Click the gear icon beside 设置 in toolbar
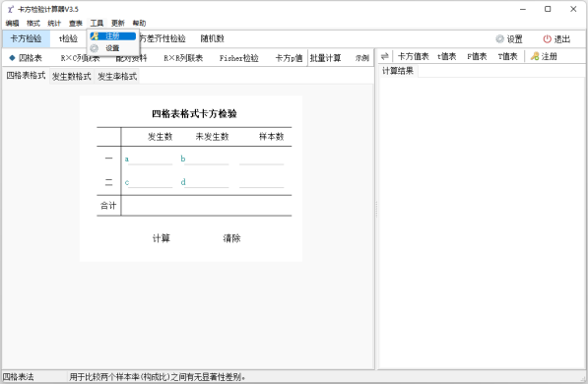Screen dimensions: 588x384 tap(499, 38)
